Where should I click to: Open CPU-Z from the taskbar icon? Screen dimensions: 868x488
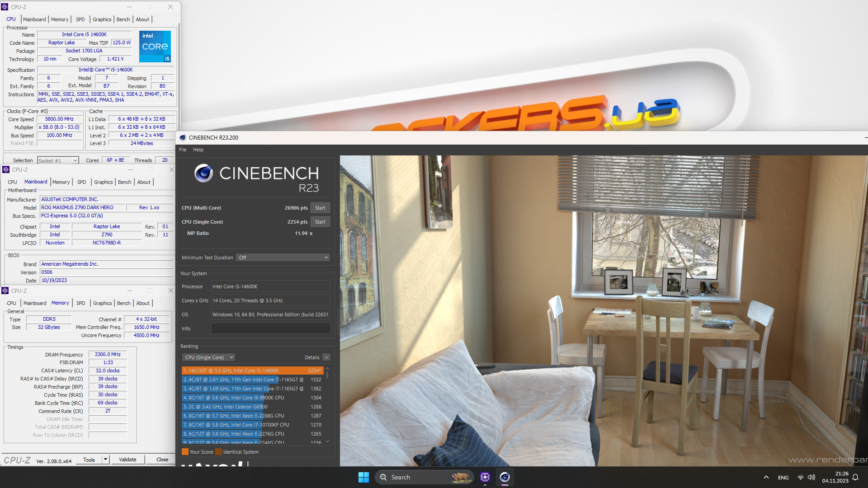(485, 477)
